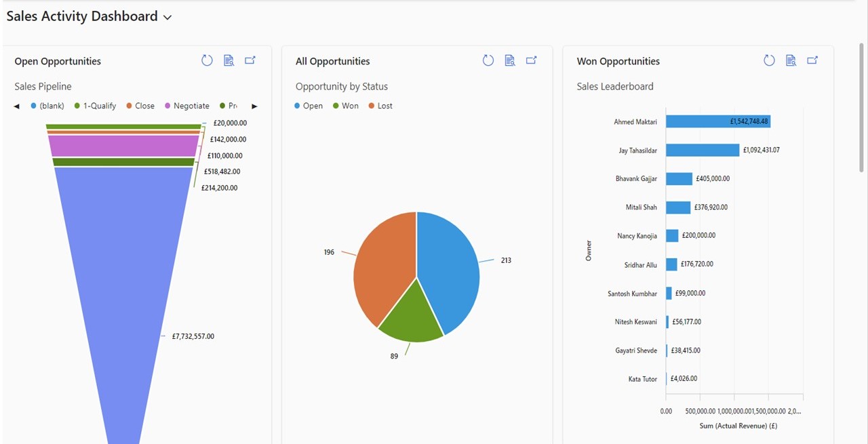
Task: Click the pie label 89
Action: coord(394,357)
